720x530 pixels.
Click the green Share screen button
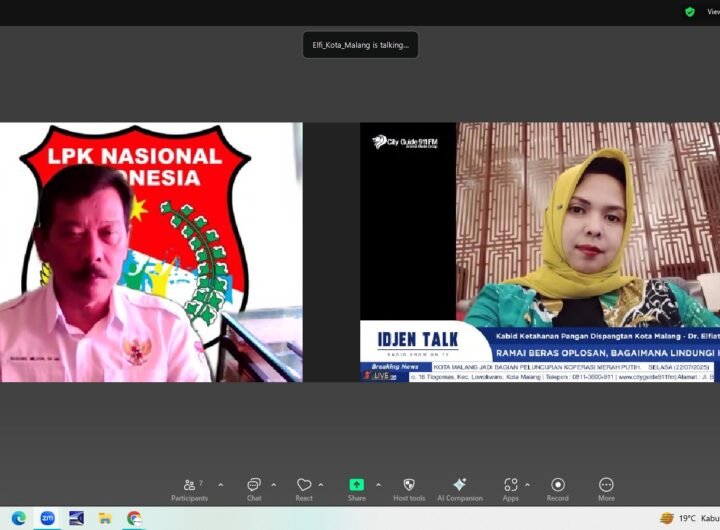(x=357, y=485)
